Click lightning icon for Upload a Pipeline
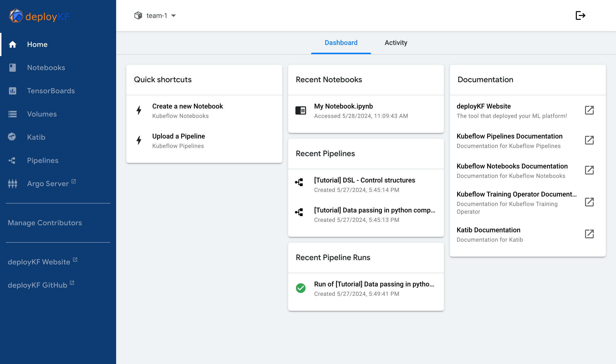616x364 pixels. point(139,140)
